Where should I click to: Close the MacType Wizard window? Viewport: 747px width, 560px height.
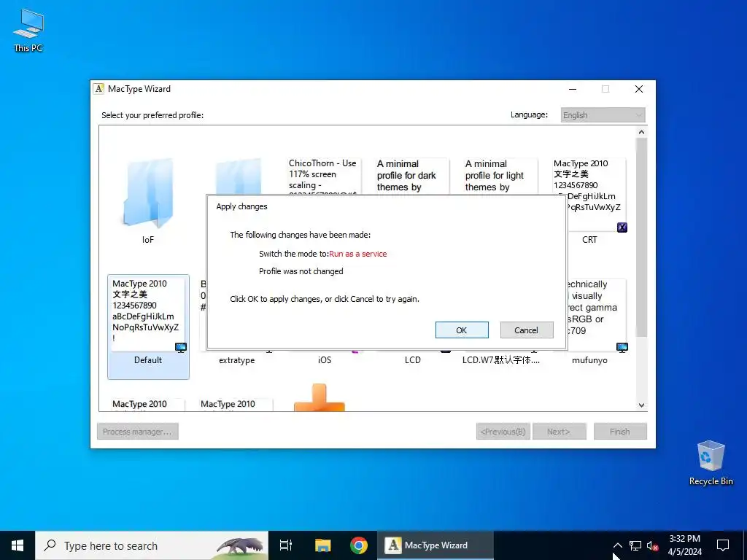coord(639,89)
